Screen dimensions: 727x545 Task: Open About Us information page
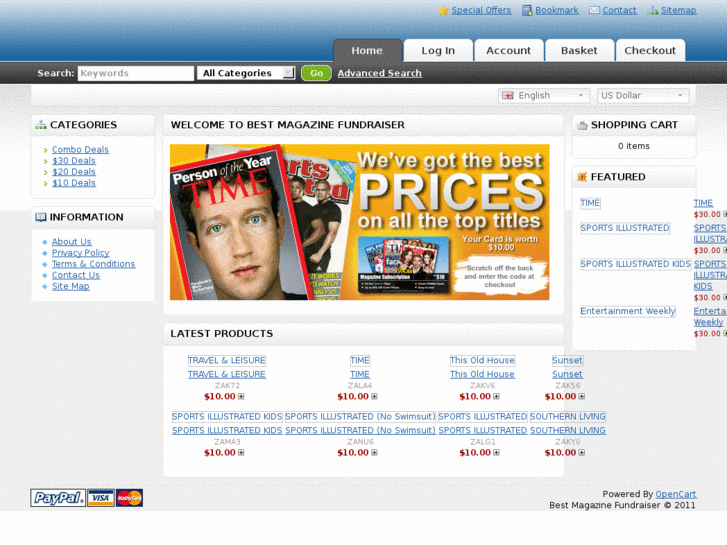click(72, 242)
